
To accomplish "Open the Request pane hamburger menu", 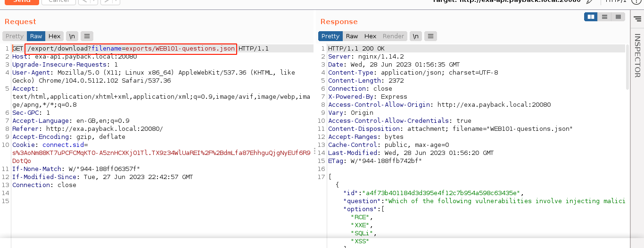I will pos(87,36).
